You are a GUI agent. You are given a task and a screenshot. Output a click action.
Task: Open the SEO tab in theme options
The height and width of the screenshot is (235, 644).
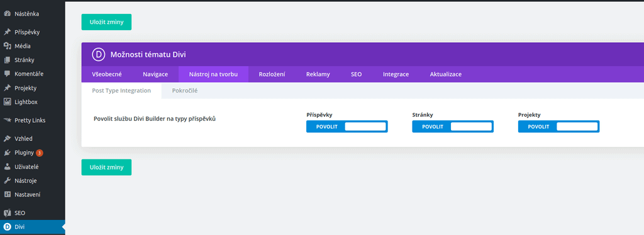357,74
